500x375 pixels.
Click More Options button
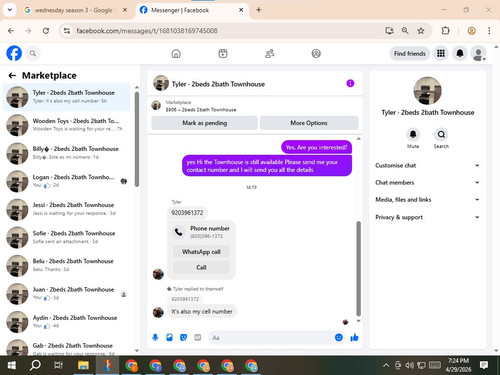[x=309, y=123]
